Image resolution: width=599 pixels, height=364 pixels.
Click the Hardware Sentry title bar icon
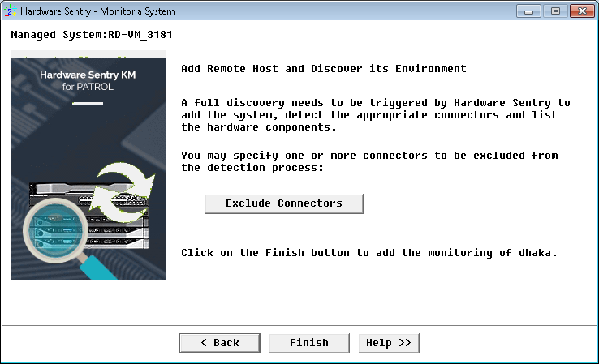[x=10, y=11]
